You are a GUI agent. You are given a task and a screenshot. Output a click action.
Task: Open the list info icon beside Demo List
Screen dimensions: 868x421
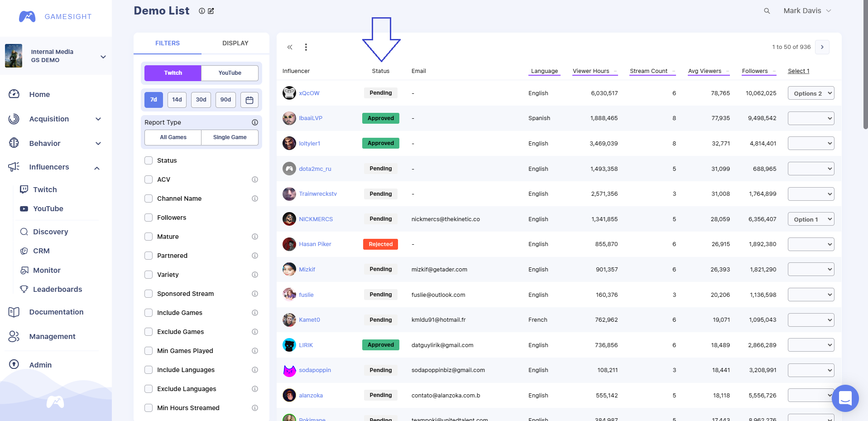202,11
